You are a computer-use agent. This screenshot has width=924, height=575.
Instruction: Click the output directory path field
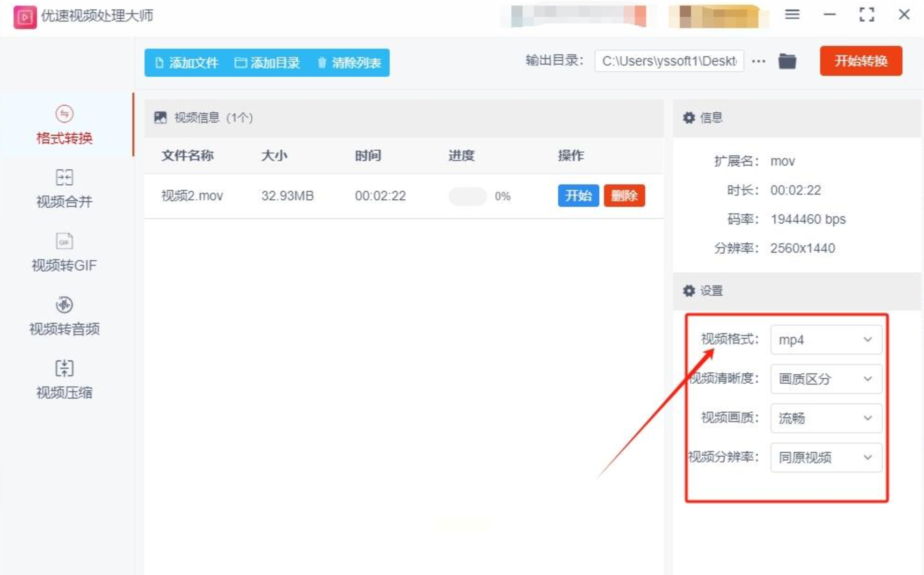tap(669, 61)
